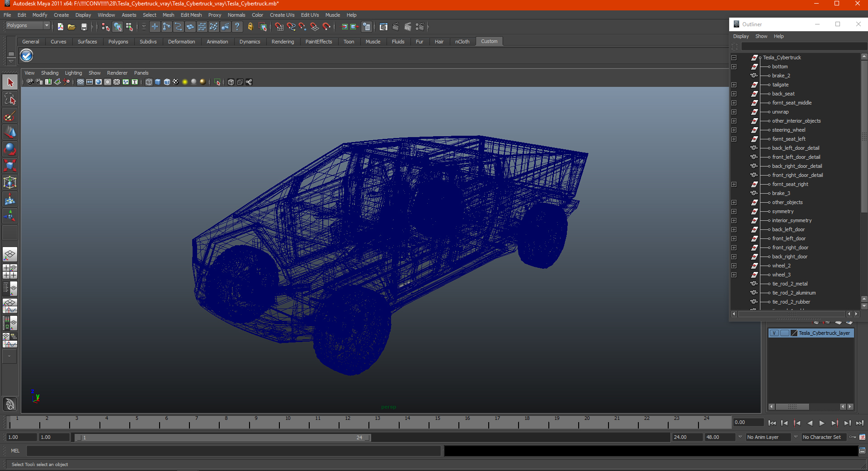
Task: Activate the Paint selection tool
Action: [x=10, y=116]
